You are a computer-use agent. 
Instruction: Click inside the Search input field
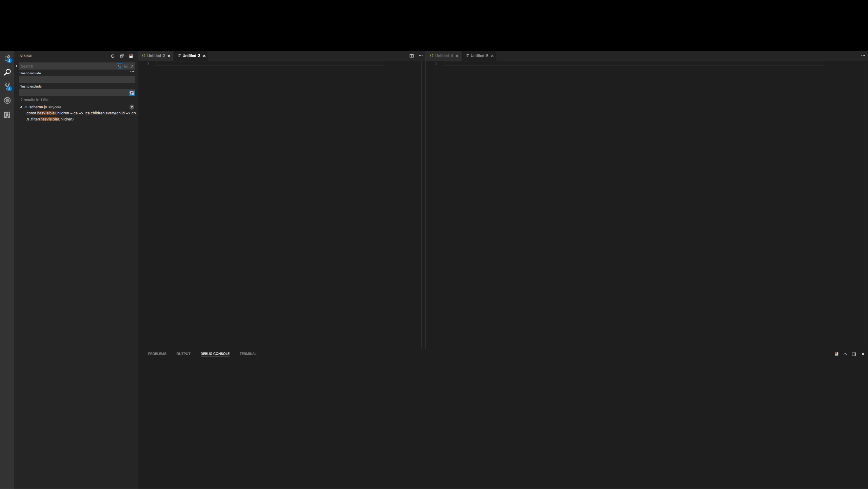[68, 66]
